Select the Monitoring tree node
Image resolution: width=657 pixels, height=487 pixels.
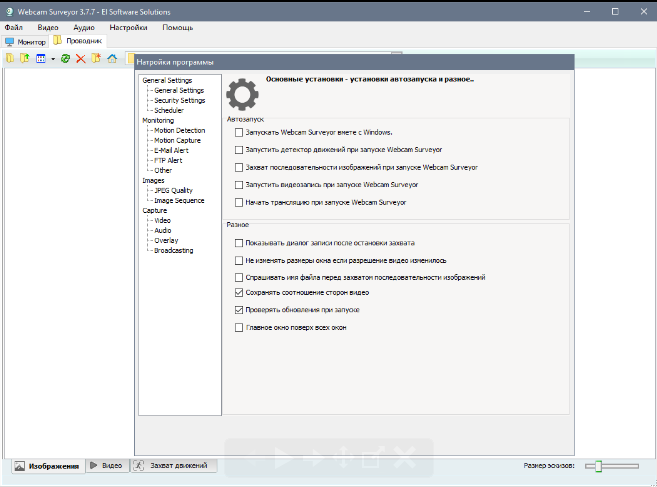pyautogui.click(x=158, y=120)
